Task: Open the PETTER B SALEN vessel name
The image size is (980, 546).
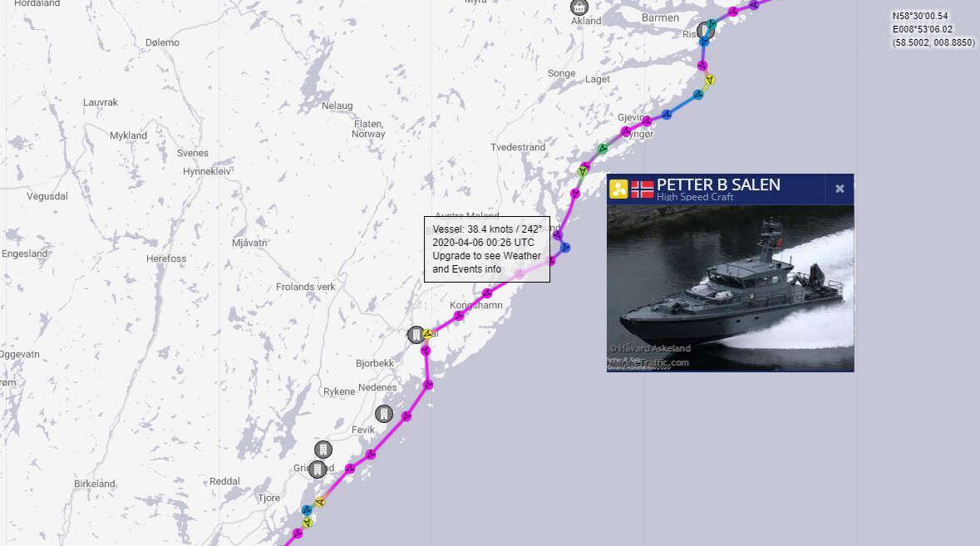Action: tap(718, 184)
